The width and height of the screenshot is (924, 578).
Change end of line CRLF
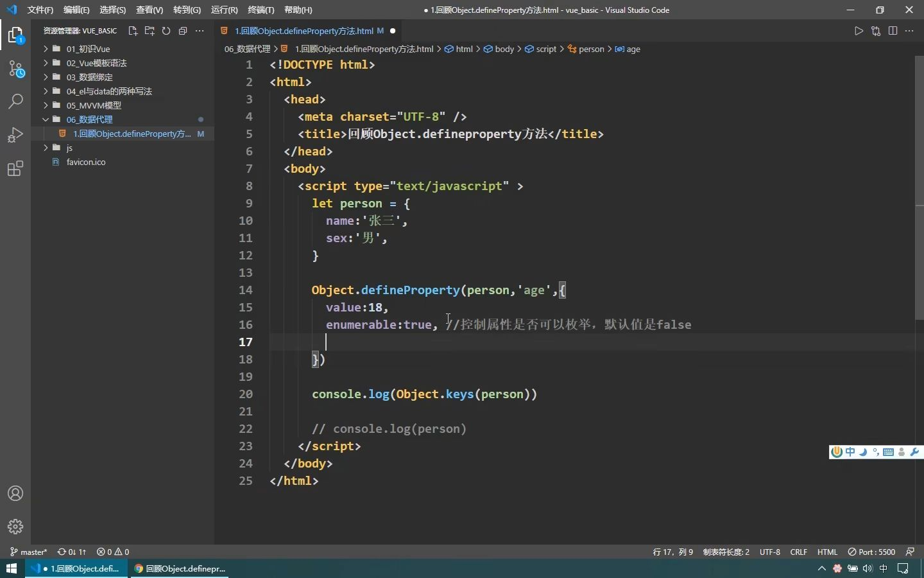tap(799, 552)
